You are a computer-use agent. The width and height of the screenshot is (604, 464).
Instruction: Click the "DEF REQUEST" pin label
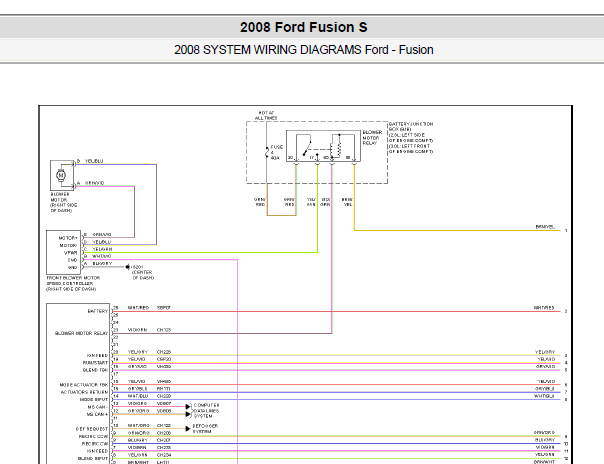tap(92, 429)
